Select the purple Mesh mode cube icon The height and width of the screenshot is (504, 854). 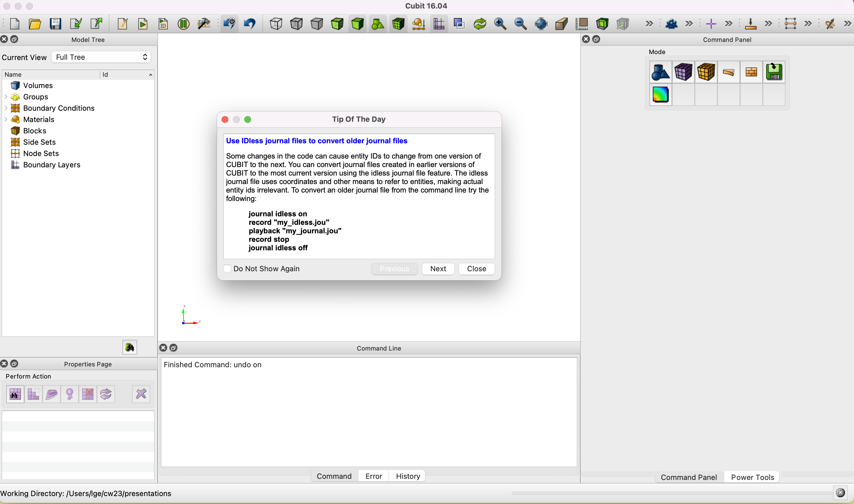point(683,72)
